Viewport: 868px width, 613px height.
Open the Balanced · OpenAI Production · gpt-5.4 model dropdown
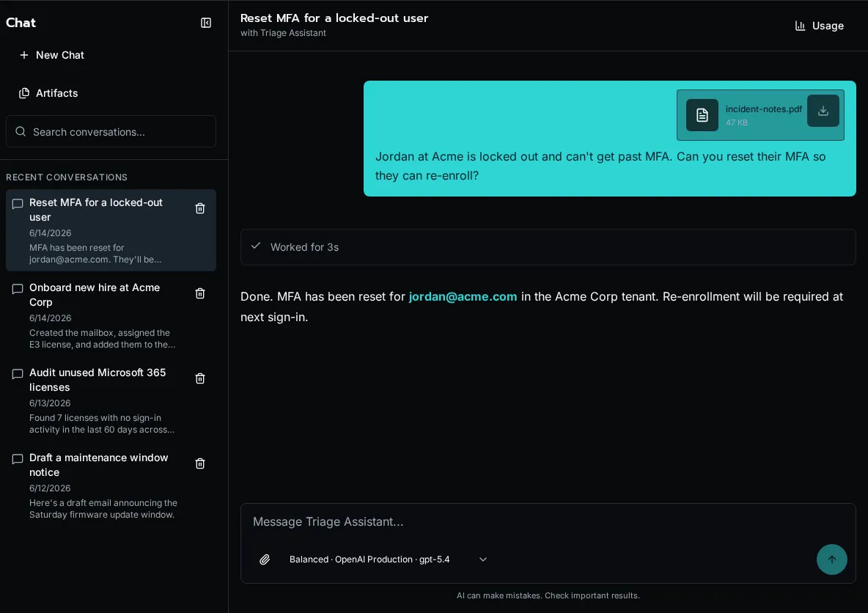click(x=388, y=559)
